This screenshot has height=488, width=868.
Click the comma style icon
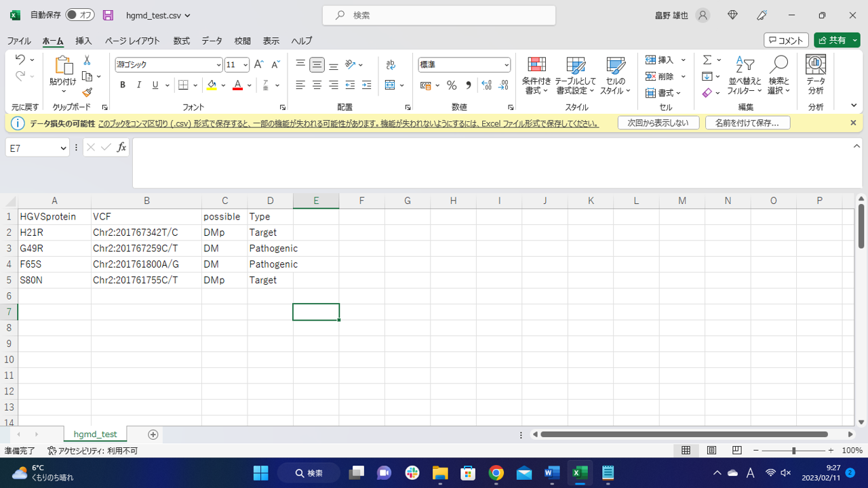click(x=469, y=85)
